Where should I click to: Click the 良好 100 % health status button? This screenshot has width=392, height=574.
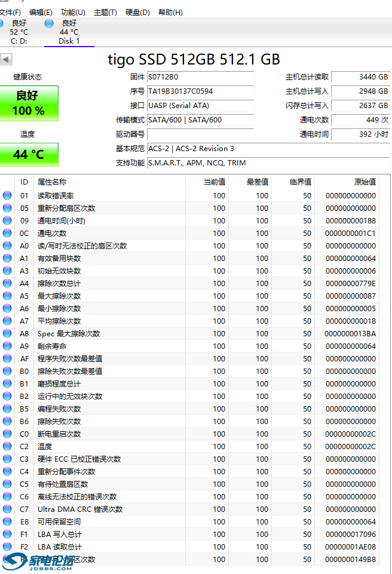(x=29, y=103)
